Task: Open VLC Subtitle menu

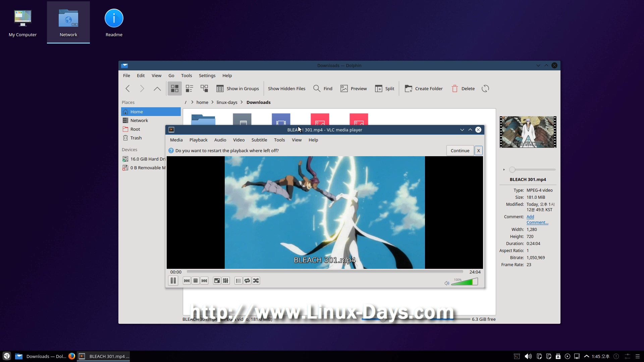Action: [x=259, y=140]
